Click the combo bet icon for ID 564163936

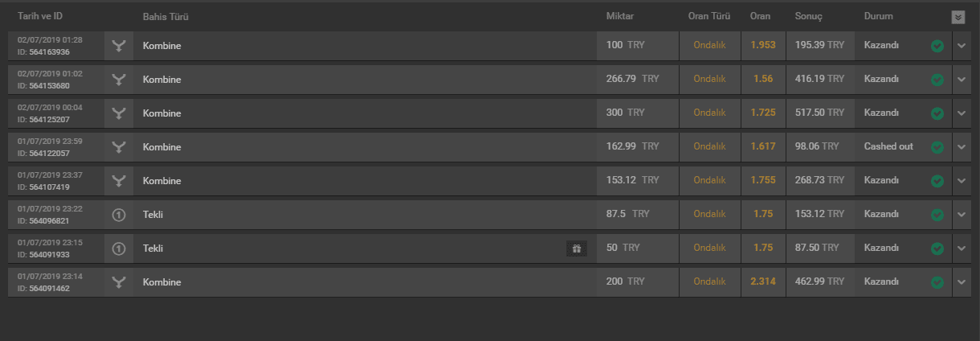(x=119, y=46)
